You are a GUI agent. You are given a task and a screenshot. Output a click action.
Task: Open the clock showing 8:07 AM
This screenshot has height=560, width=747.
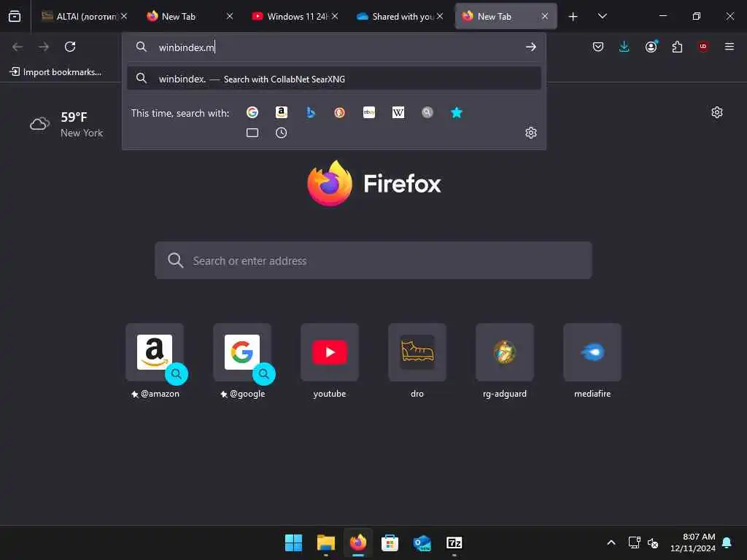pos(693,542)
